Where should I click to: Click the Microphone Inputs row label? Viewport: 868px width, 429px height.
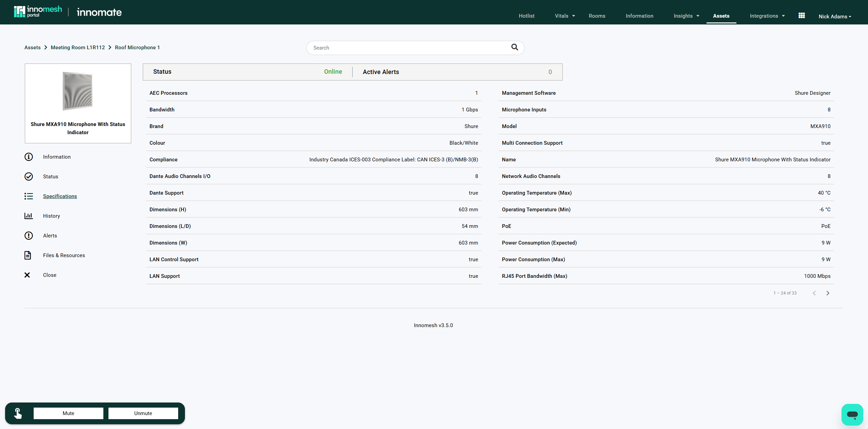524,109
